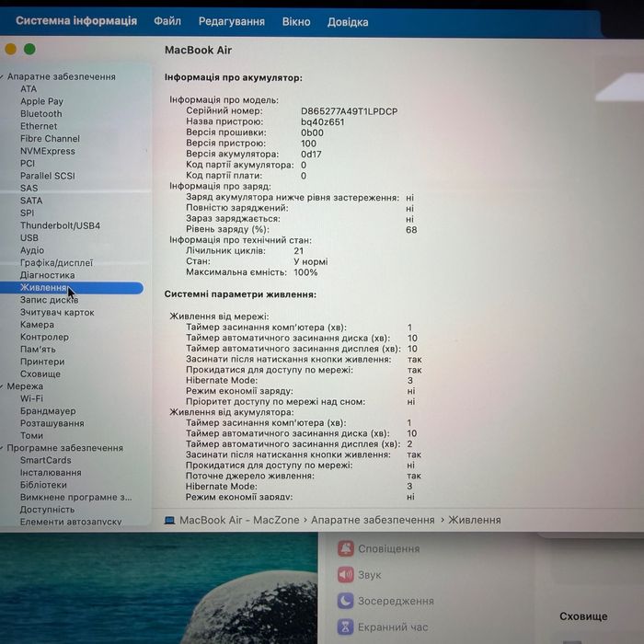Click the Стан value У нормі
644x644 pixels.
[x=311, y=261]
